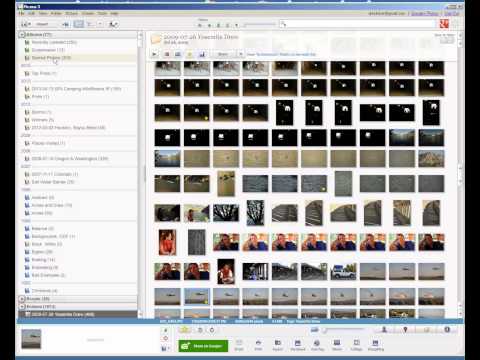This screenshot has width=480, height=360.
Task: Toggle the movies only filter
Action: [x=227, y=25]
